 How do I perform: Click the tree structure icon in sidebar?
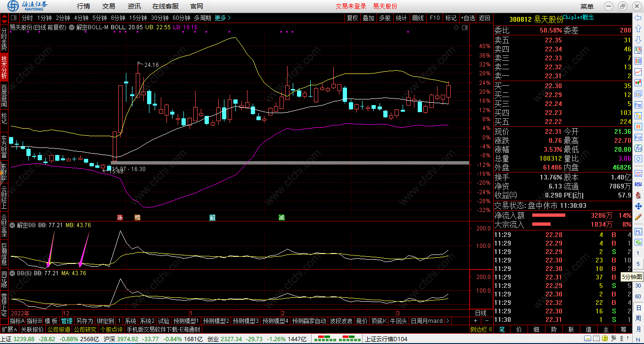point(638,115)
